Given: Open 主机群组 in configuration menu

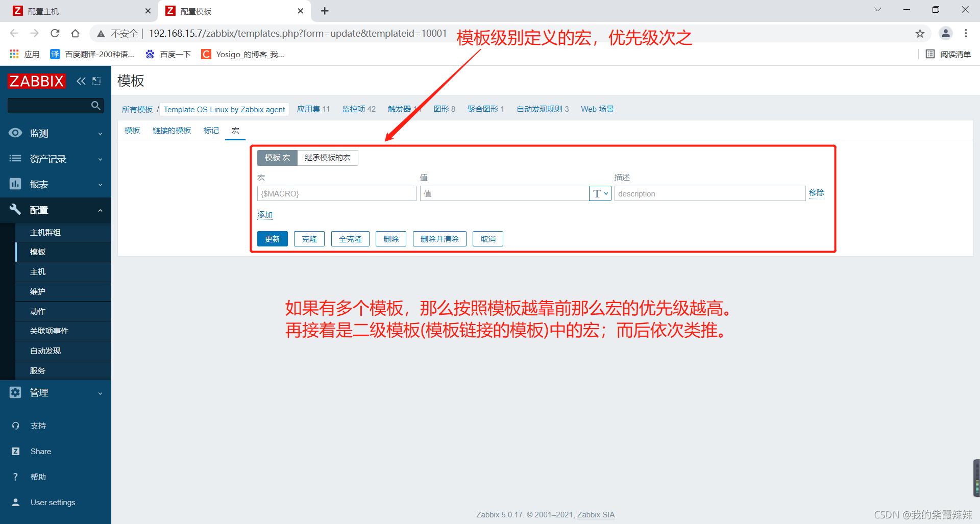Looking at the screenshot, I should [63, 232].
